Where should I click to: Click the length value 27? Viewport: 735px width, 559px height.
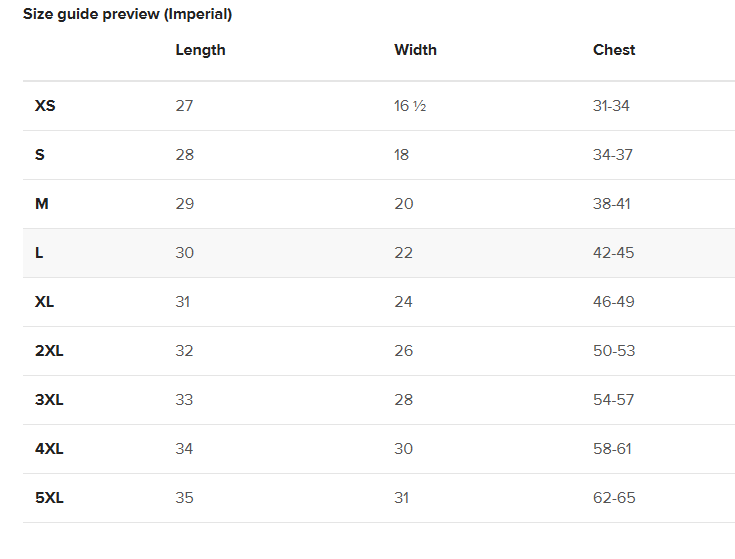tap(184, 106)
